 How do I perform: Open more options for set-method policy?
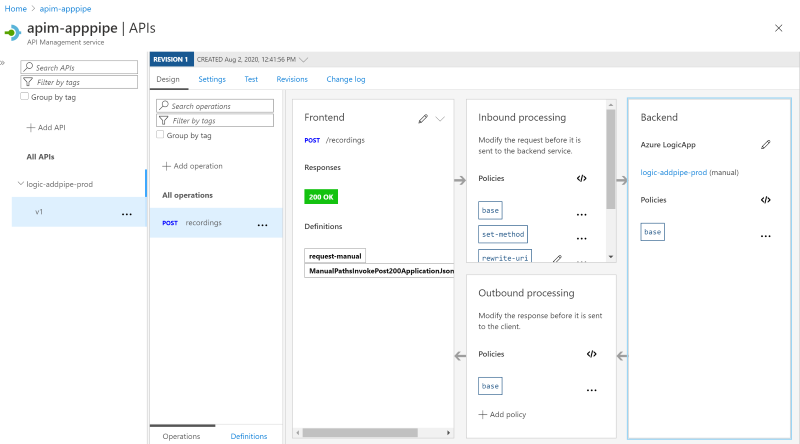(582, 238)
